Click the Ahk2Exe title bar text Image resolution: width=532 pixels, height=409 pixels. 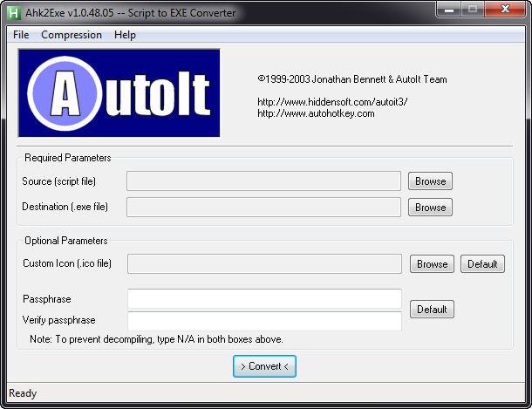(x=131, y=13)
